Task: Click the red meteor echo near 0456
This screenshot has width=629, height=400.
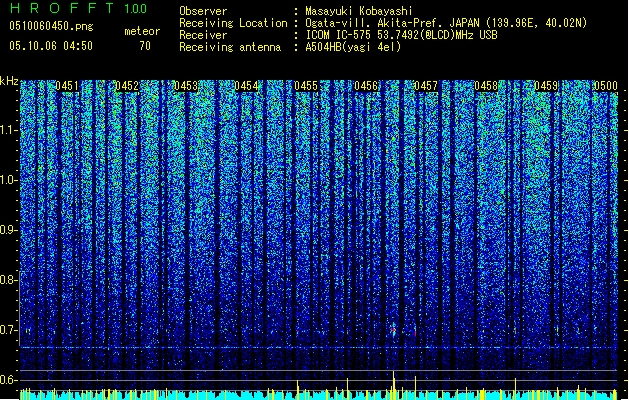Action: point(394,330)
